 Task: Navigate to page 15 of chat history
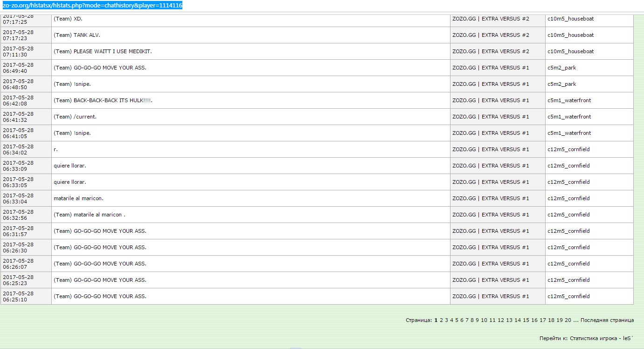526,320
